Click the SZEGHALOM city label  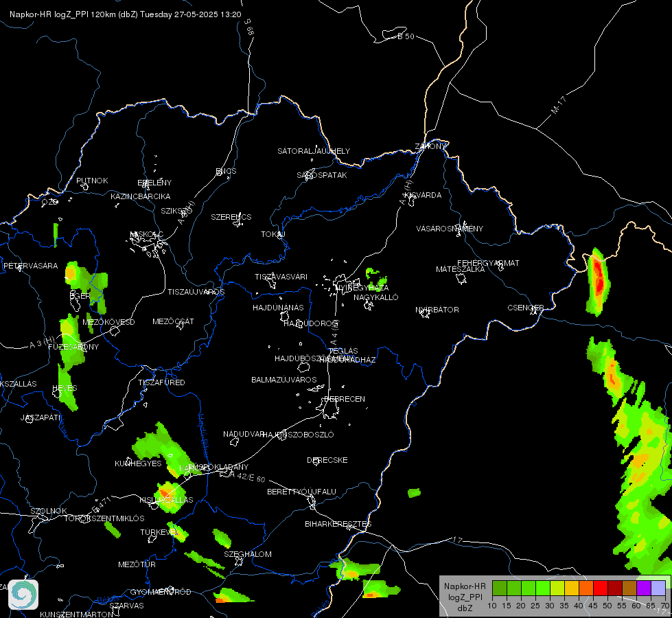tap(248, 554)
